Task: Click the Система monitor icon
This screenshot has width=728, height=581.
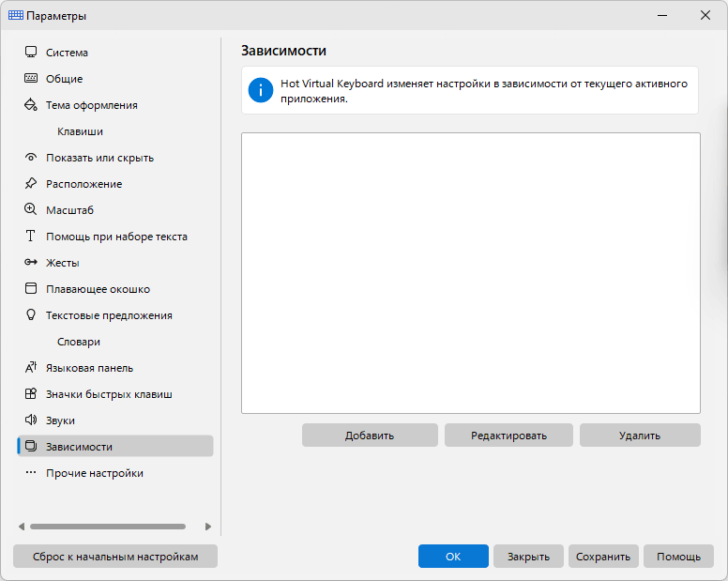Action: pyautogui.click(x=31, y=52)
